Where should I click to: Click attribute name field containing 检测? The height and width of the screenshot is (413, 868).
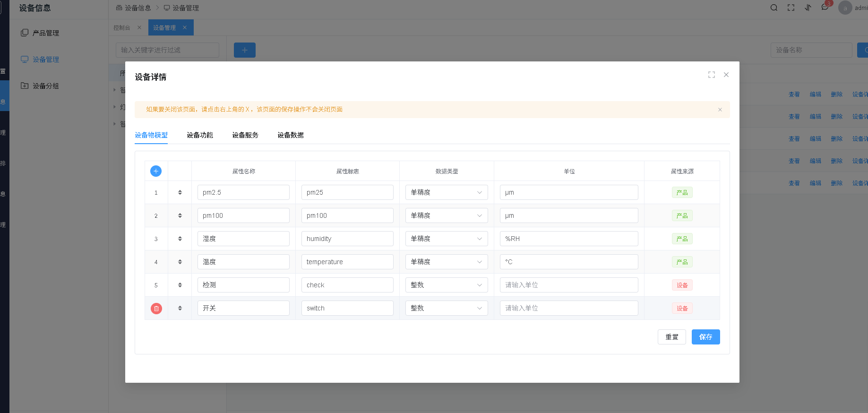pyautogui.click(x=243, y=285)
